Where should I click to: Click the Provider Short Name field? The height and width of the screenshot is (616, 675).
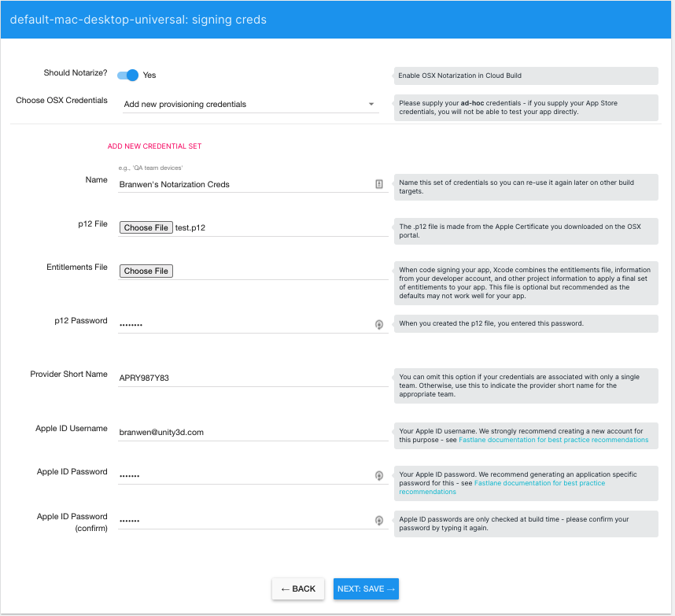click(x=236, y=378)
